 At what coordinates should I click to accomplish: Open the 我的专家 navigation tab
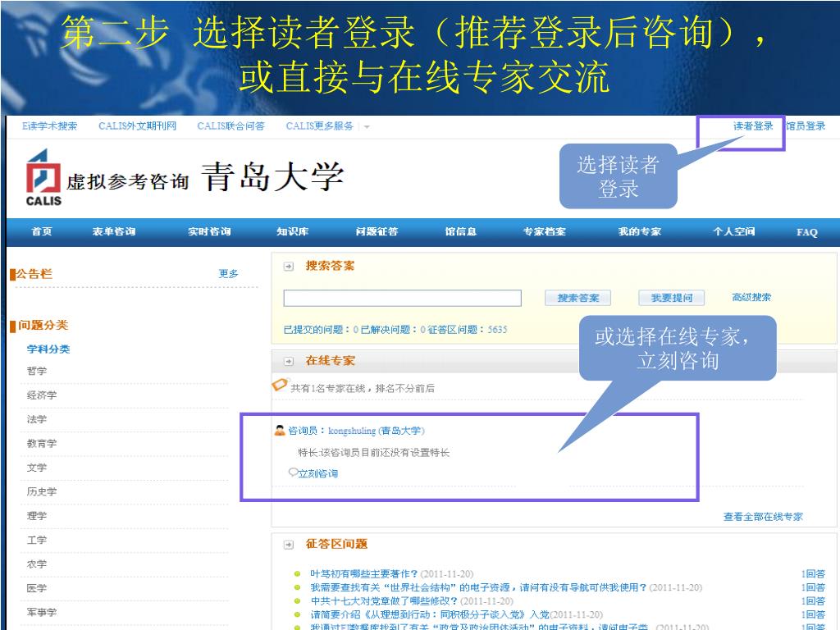pos(640,231)
